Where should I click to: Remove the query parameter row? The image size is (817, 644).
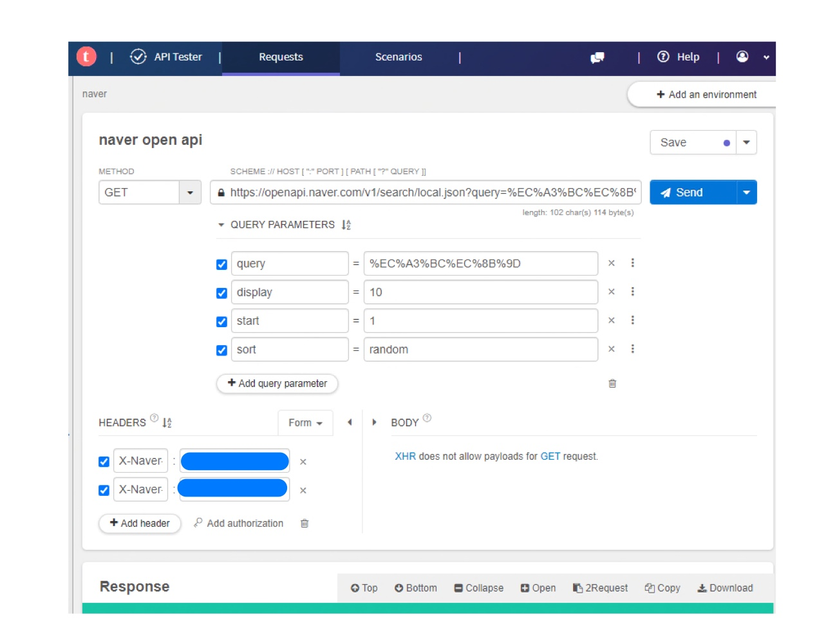pos(612,263)
